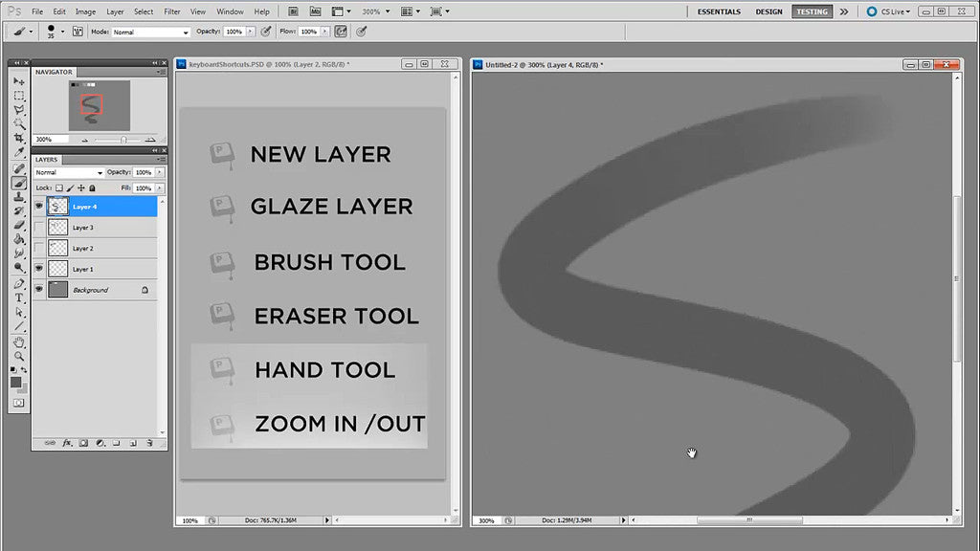Screen dimensions: 980x551
Task: Select the Pen tool
Action: tap(19, 283)
